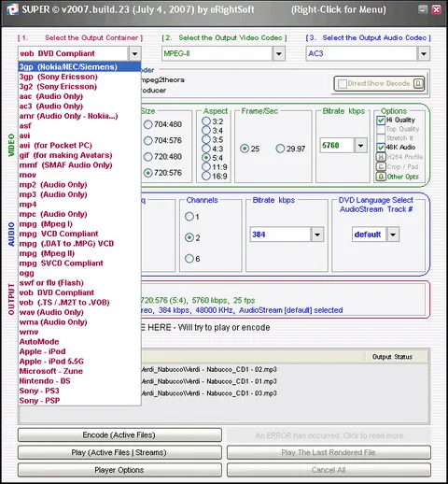Select 6 audio channels
The width and height of the screenshot is (448, 484).
click(x=189, y=259)
